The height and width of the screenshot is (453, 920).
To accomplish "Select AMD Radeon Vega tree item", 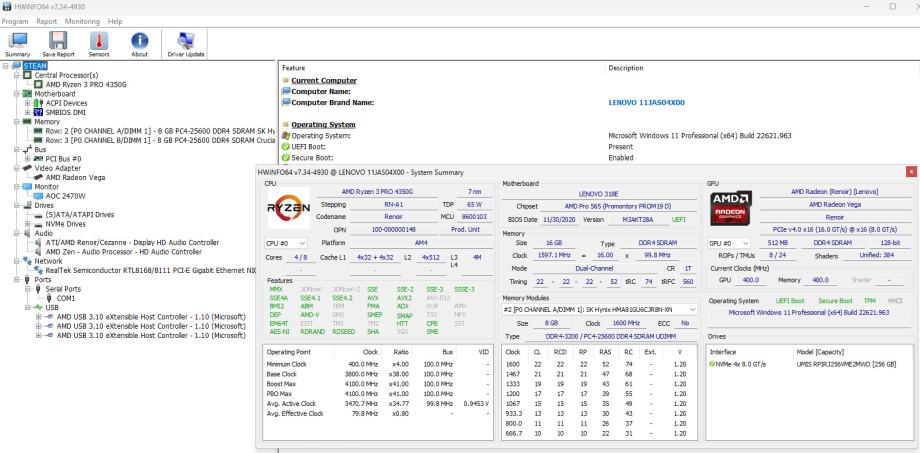I will 75,177.
